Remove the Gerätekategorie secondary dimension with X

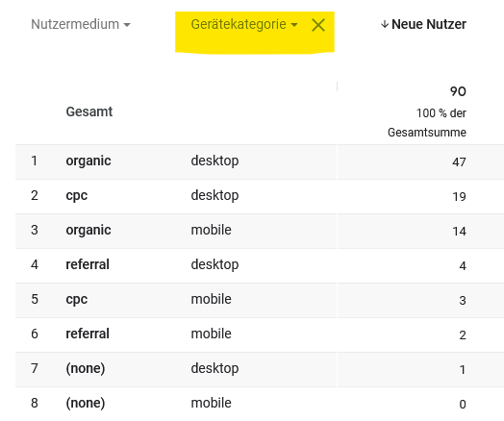click(x=318, y=25)
